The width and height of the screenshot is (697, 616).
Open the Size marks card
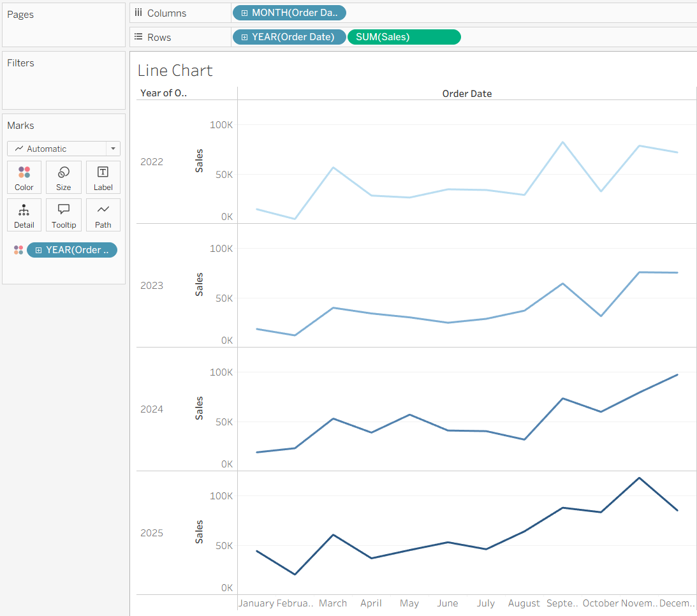coord(64,177)
